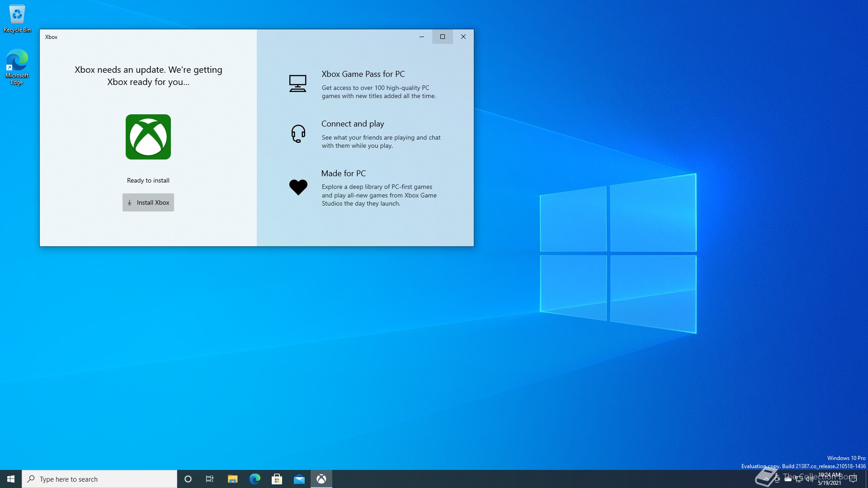Click the Show desktop strip on the taskbar
The width and height of the screenshot is (868, 488).
(x=866, y=479)
